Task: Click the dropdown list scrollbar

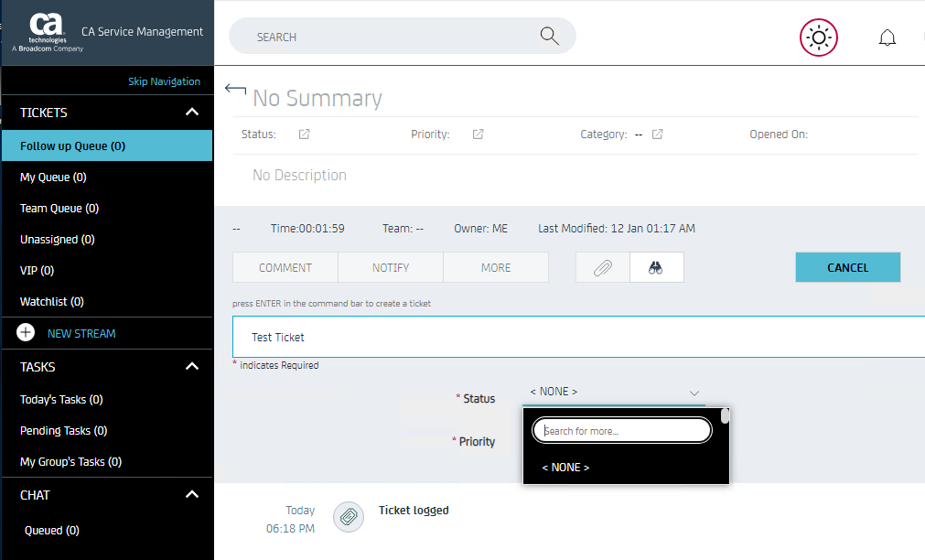Action: [x=725, y=416]
